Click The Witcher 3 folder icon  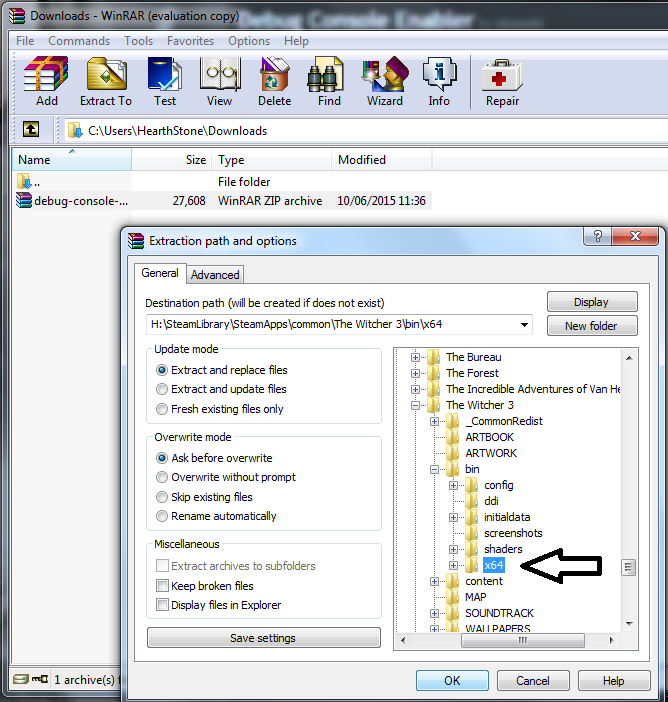pyautogui.click(x=433, y=405)
